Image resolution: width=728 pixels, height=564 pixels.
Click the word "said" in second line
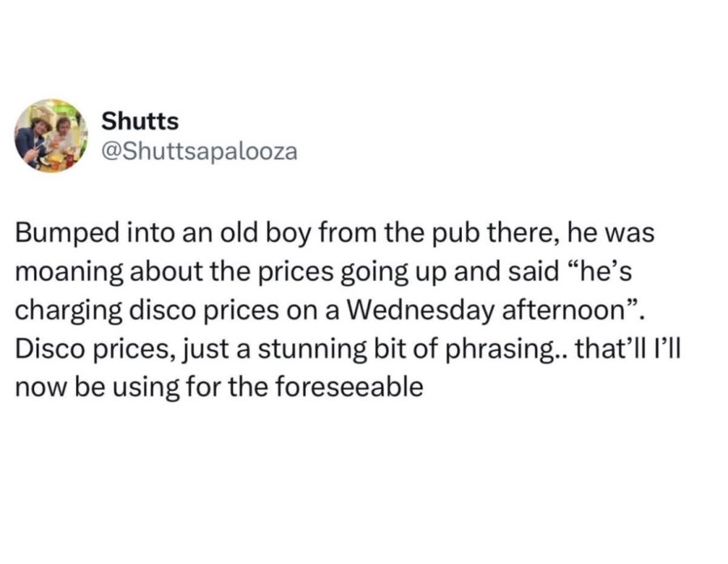(533, 272)
